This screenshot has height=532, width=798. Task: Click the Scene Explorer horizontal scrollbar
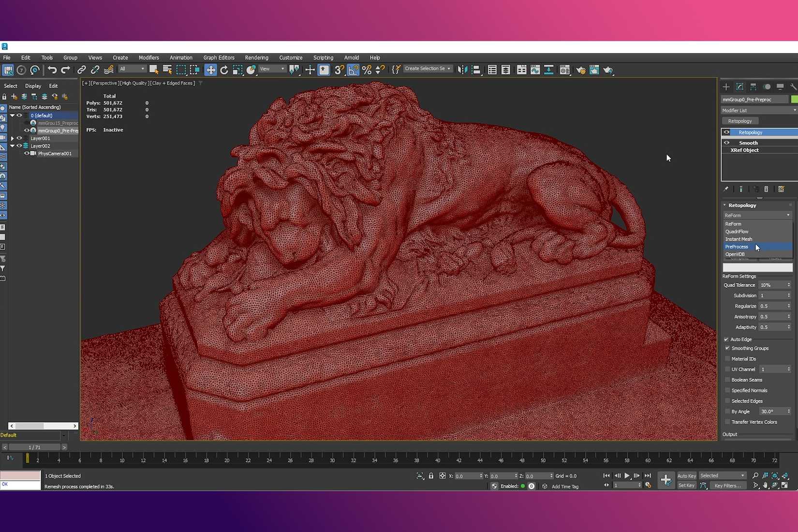43,426
